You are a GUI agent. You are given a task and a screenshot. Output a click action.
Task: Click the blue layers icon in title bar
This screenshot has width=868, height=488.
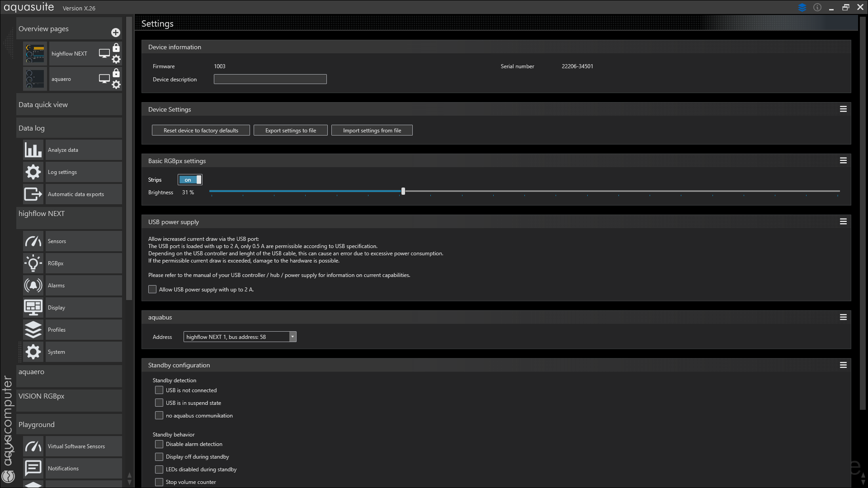[x=802, y=8]
